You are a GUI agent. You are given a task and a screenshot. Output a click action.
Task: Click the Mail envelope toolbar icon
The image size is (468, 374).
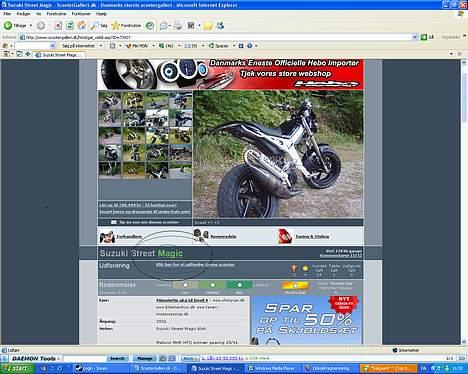pyautogui.click(x=163, y=25)
